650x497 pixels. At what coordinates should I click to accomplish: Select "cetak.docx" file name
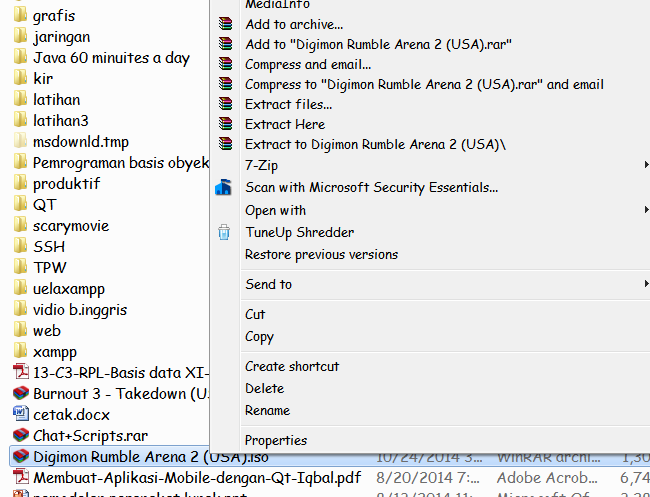pyautogui.click(x=71, y=415)
